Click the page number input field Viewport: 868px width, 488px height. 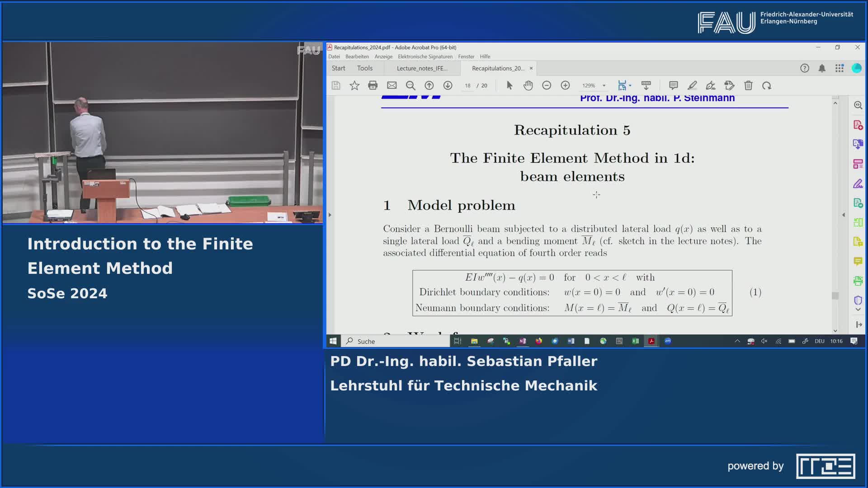pos(467,85)
